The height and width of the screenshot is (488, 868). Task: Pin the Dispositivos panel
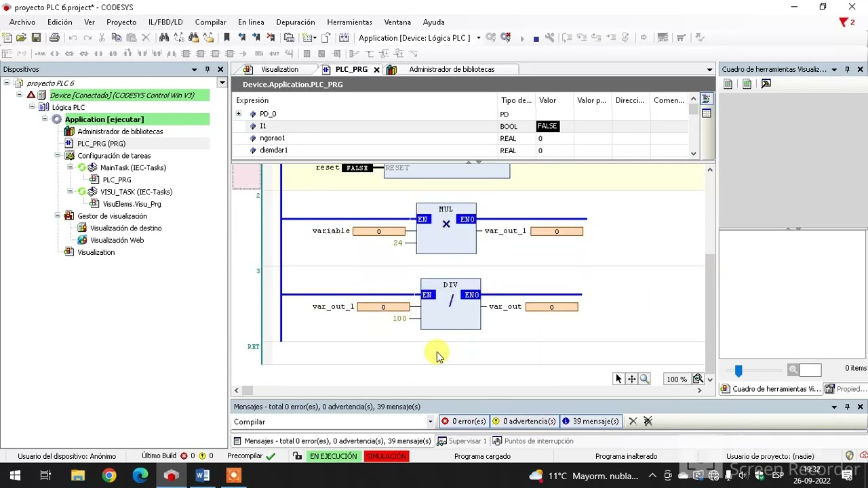click(x=208, y=69)
